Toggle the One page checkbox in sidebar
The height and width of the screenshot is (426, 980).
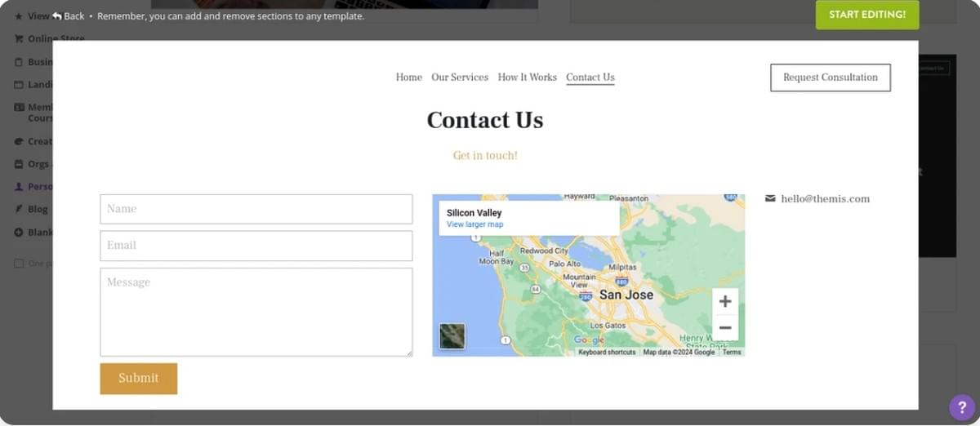[x=19, y=264]
